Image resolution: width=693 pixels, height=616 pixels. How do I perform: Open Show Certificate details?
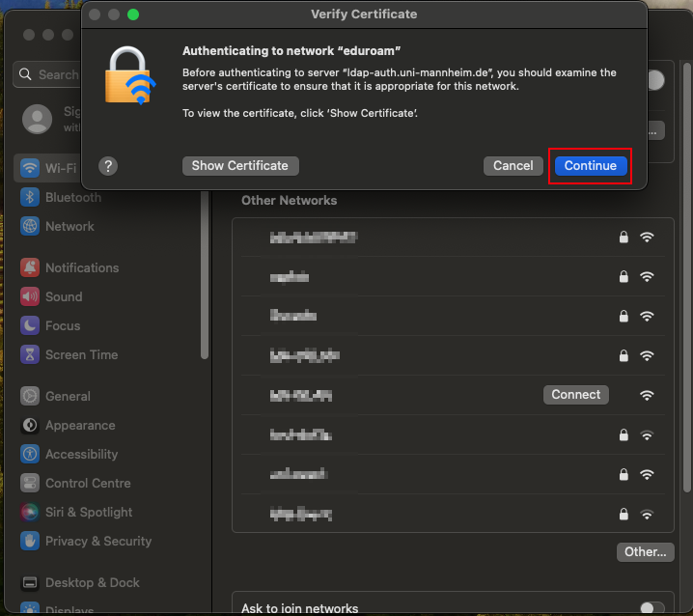coord(240,166)
